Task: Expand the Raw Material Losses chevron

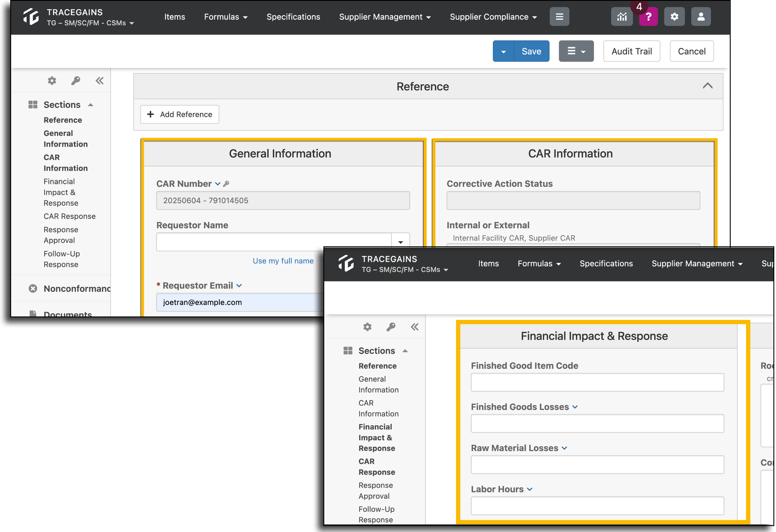Action: tap(564, 448)
